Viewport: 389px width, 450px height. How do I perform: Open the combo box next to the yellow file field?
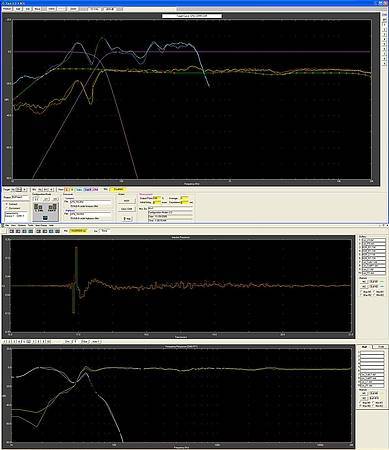point(104,231)
